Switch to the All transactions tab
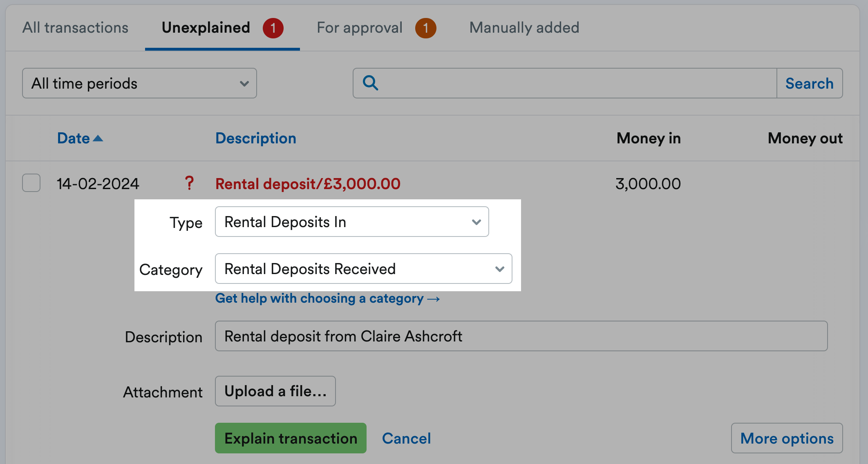This screenshot has width=868, height=464. click(75, 28)
